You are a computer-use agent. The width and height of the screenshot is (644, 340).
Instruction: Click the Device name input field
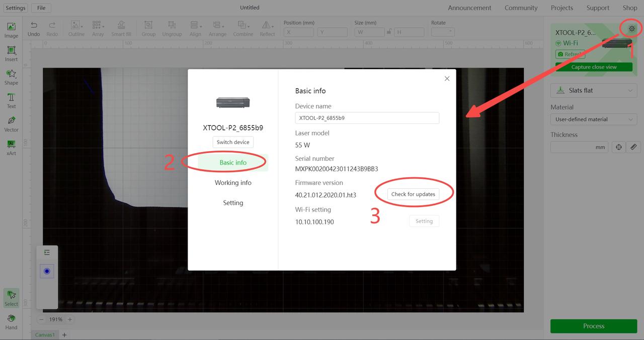[x=367, y=118]
